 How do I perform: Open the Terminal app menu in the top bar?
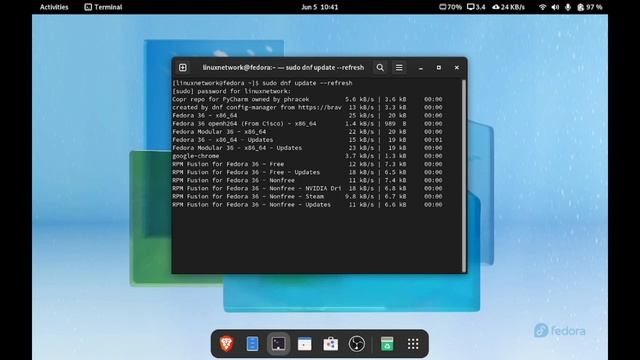pos(103,7)
